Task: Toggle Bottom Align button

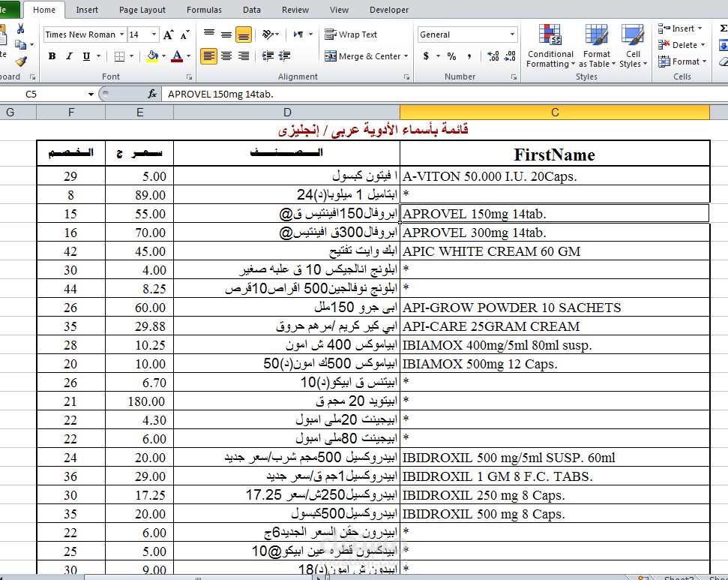Action: tap(243, 35)
